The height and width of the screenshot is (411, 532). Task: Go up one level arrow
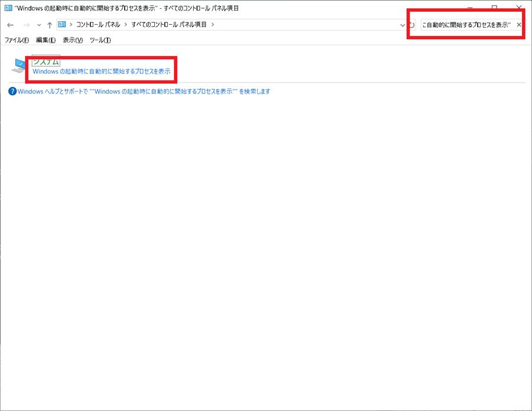point(50,25)
